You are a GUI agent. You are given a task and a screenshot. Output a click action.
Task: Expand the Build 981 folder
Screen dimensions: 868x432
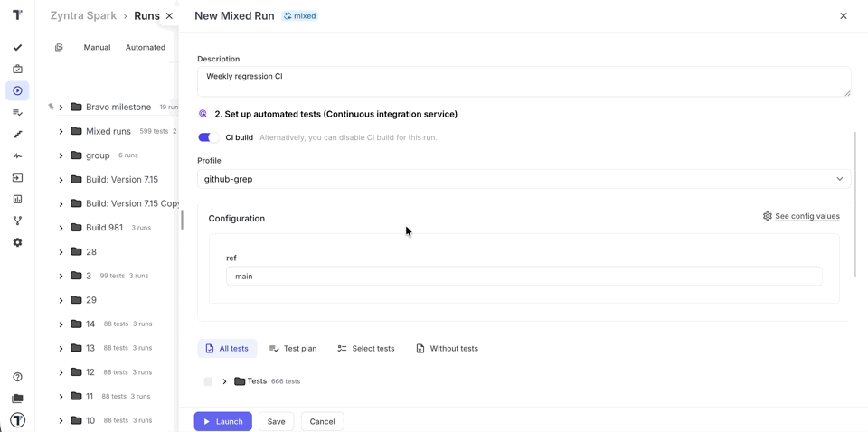(61, 228)
